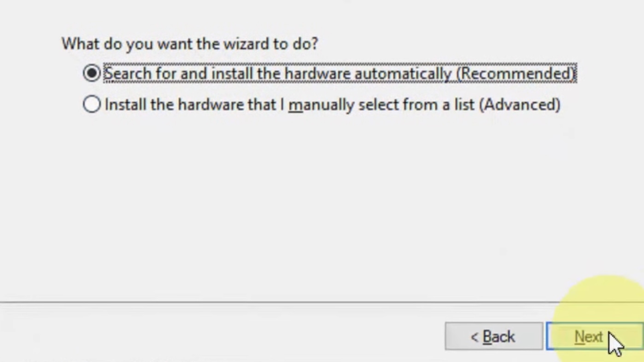
Task: Click the Next button
Action: pyautogui.click(x=594, y=337)
